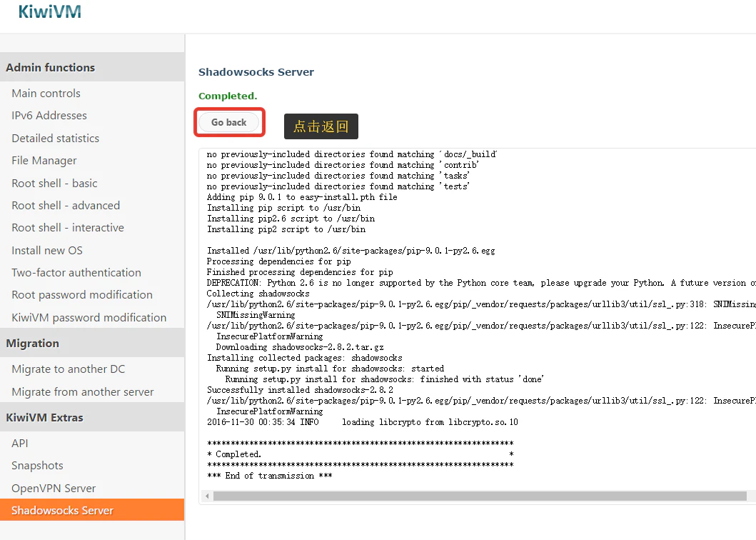The height and width of the screenshot is (540, 756).
Task: Open OpenVPN Server page
Action: pos(54,489)
